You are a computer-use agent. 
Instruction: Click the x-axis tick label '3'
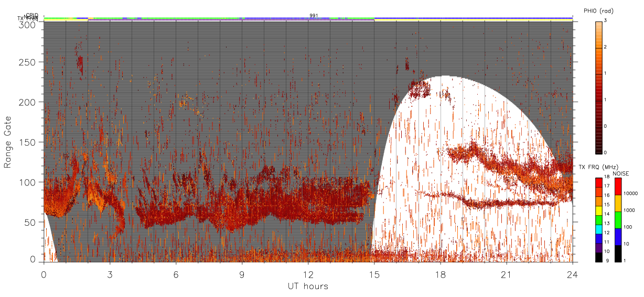click(110, 274)
